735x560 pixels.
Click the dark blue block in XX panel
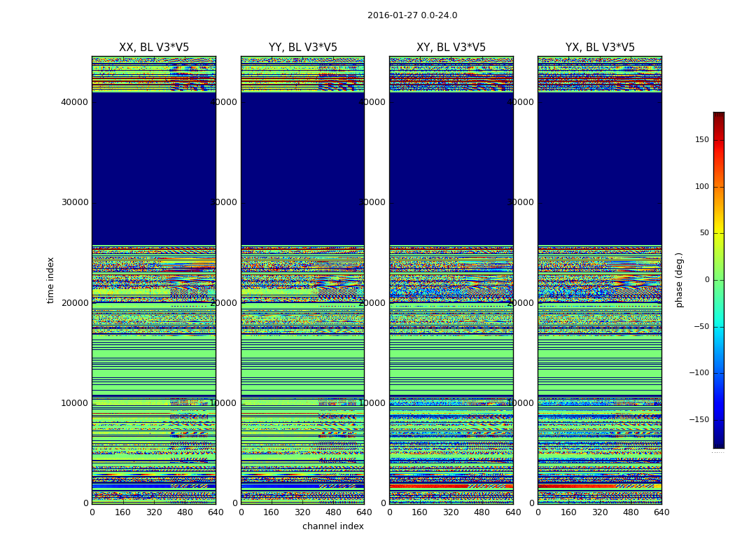154,168
